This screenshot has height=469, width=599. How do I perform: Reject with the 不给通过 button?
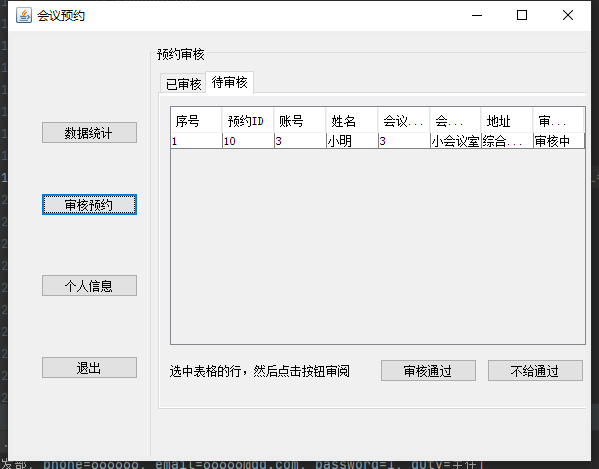coord(535,370)
